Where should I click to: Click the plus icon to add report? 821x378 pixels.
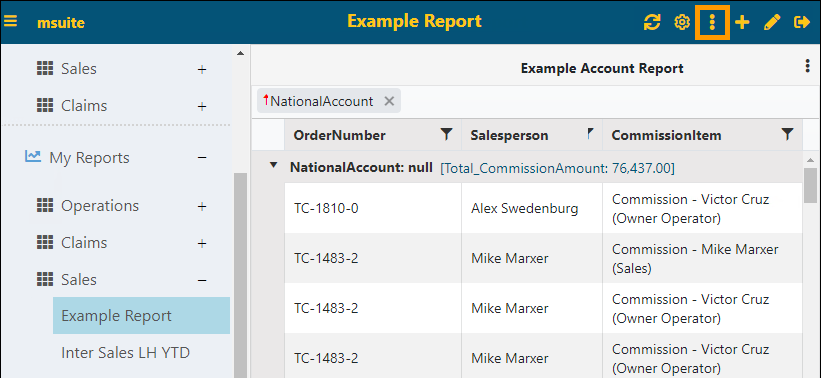click(x=742, y=22)
